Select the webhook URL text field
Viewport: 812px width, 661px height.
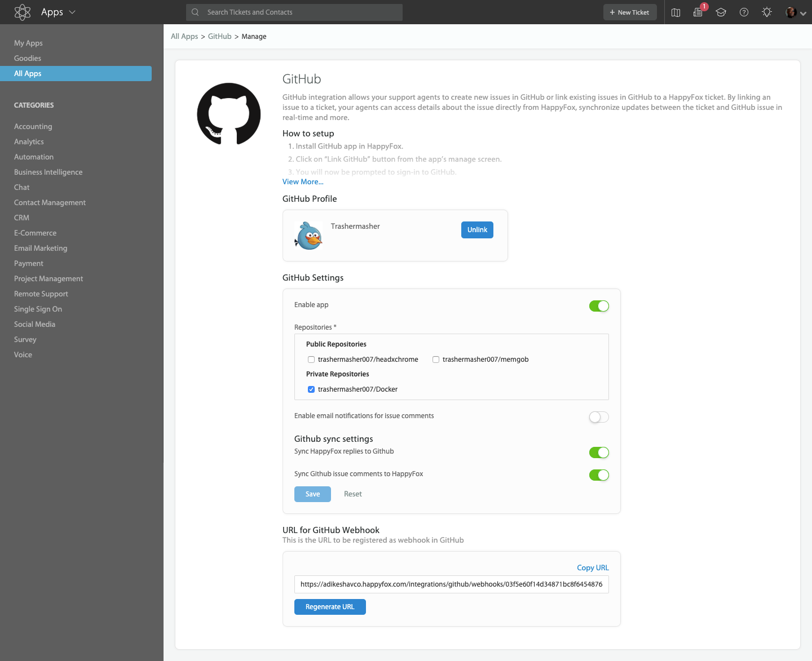point(451,584)
